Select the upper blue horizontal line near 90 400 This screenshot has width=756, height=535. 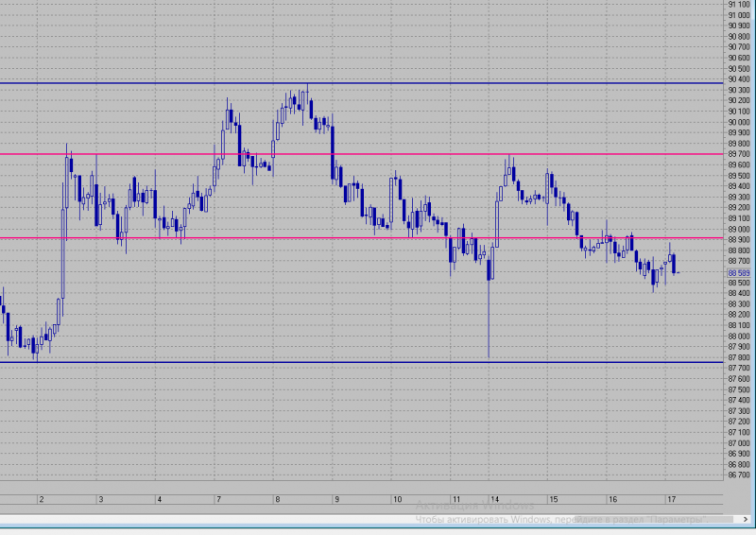(x=362, y=83)
